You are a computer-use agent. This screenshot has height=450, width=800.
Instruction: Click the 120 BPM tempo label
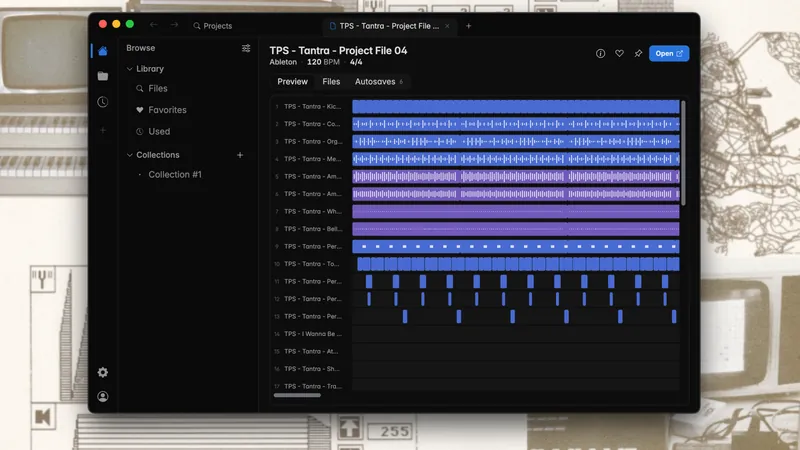click(323, 62)
